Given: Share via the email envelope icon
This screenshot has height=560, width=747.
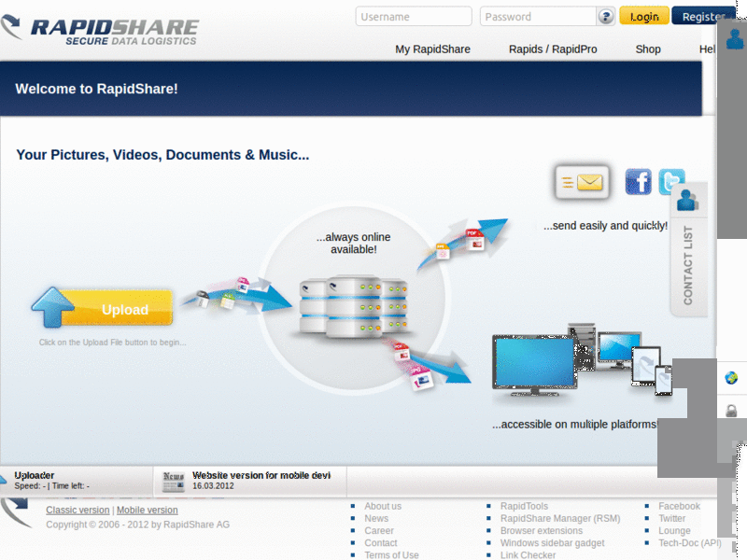Looking at the screenshot, I should point(582,182).
